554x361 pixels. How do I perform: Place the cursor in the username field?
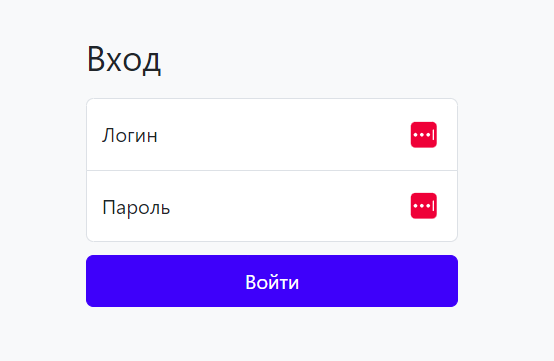(x=272, y=135)
